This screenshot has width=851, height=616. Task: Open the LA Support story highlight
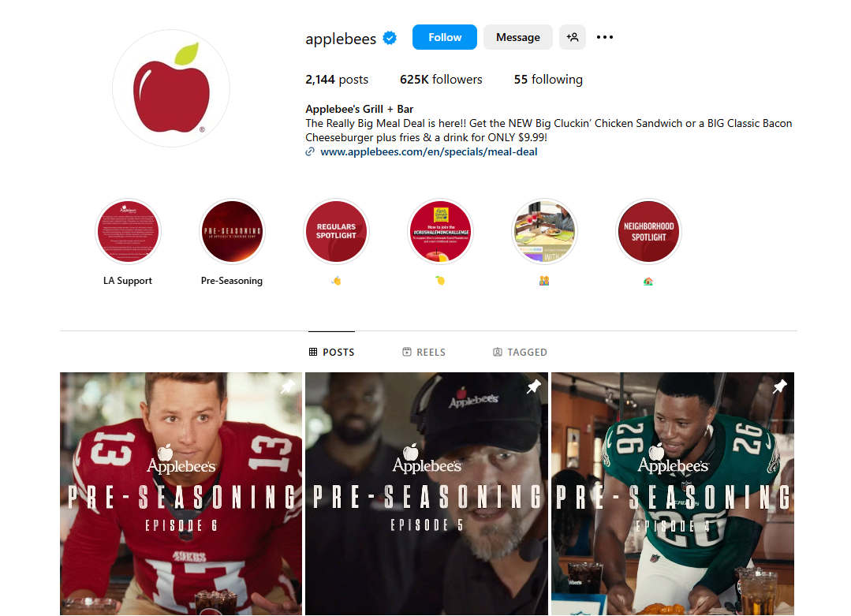point(128,231)
